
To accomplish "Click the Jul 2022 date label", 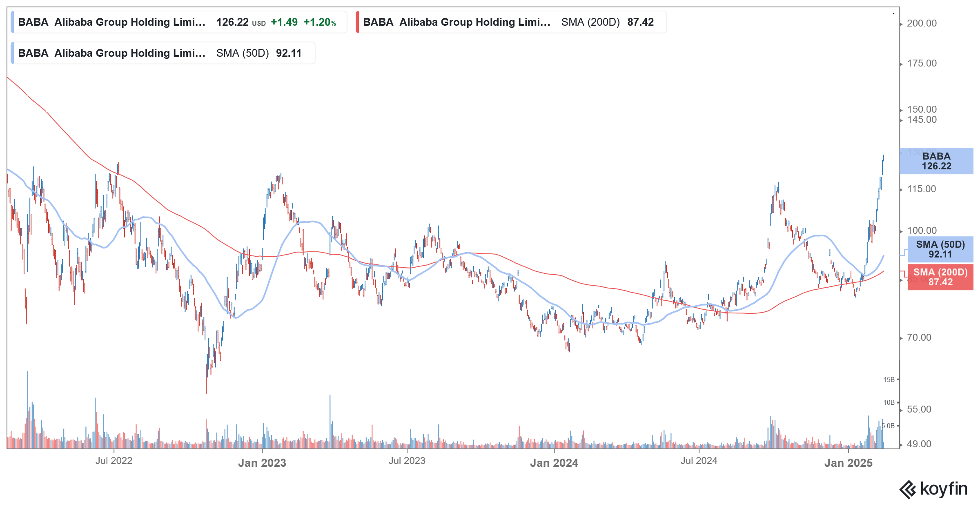I will point(114,461).
